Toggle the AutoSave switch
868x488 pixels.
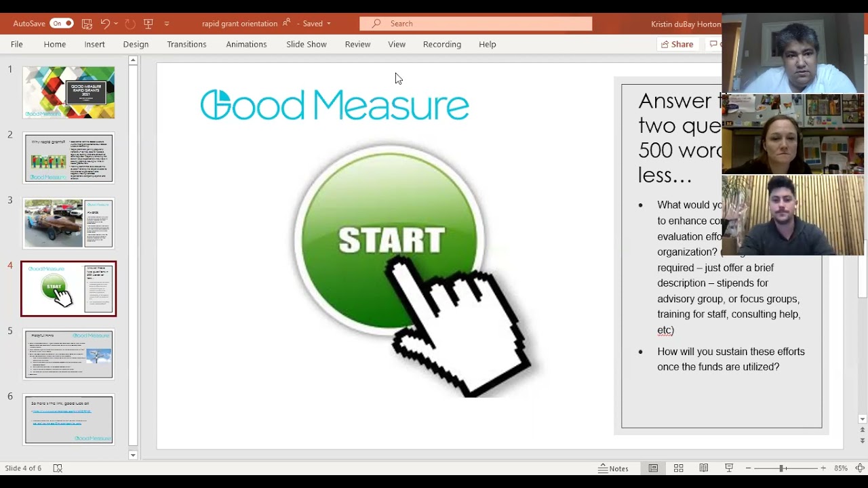61,23
